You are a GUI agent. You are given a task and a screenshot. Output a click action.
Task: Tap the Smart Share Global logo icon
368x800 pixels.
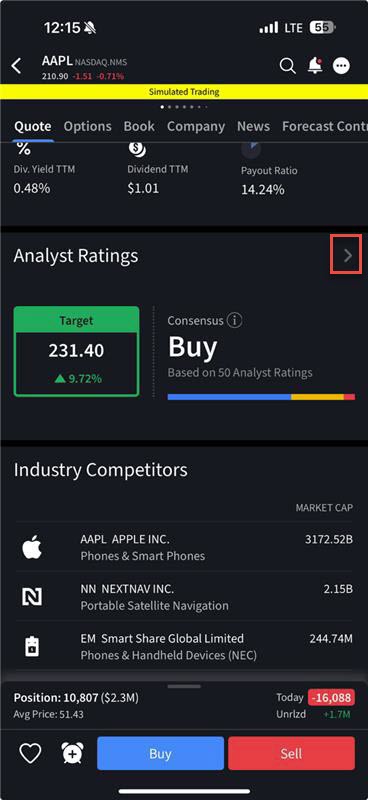32,646
